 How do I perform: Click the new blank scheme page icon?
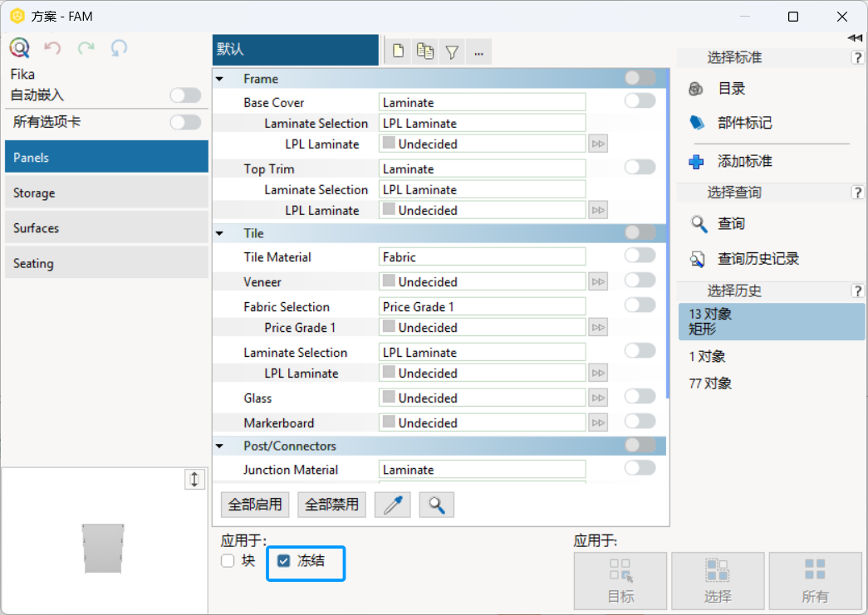tap(398, 51)
